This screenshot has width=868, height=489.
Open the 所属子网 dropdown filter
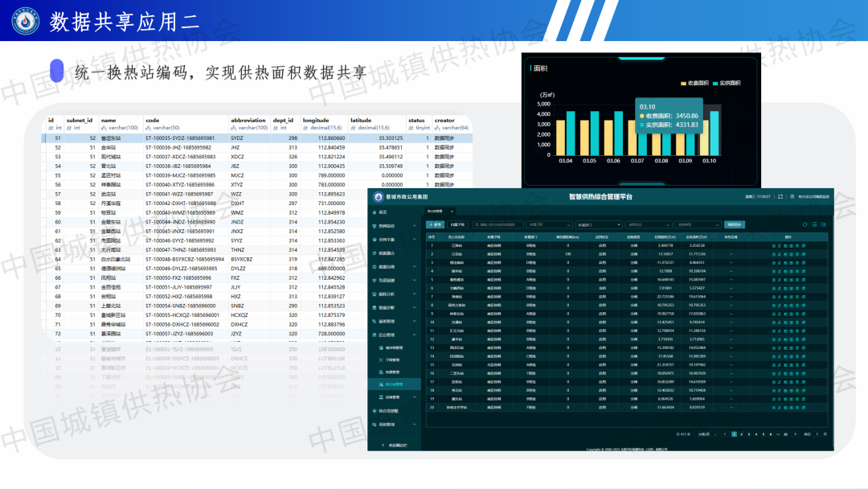tap(550, 225)
